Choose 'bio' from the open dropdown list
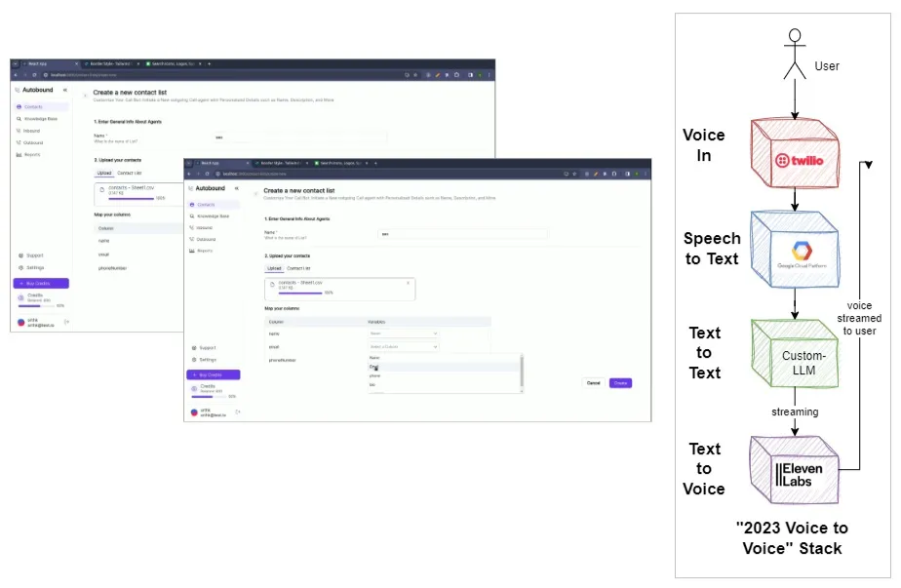The height and width of the screenshot is (588, 901). [x=445, y=384]
